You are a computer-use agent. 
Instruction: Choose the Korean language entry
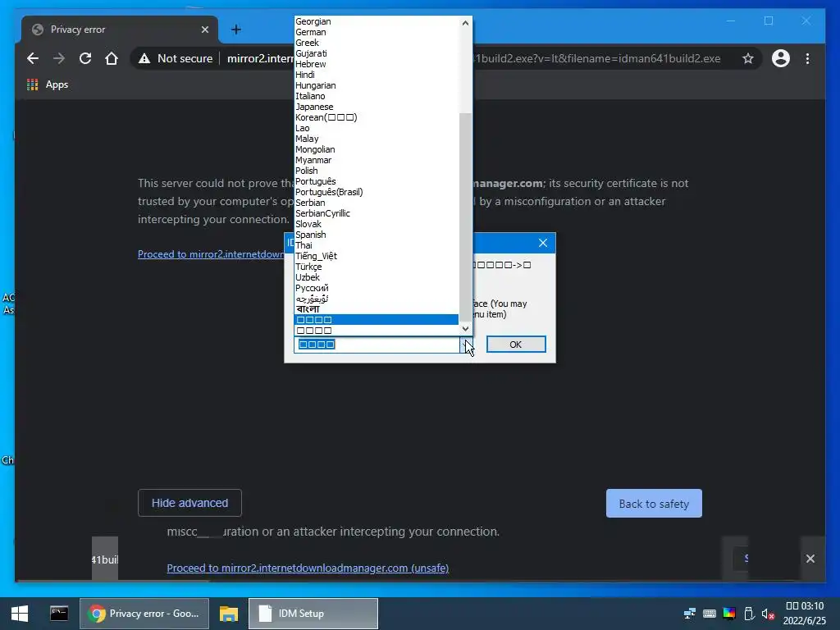[x=376, y=117]
